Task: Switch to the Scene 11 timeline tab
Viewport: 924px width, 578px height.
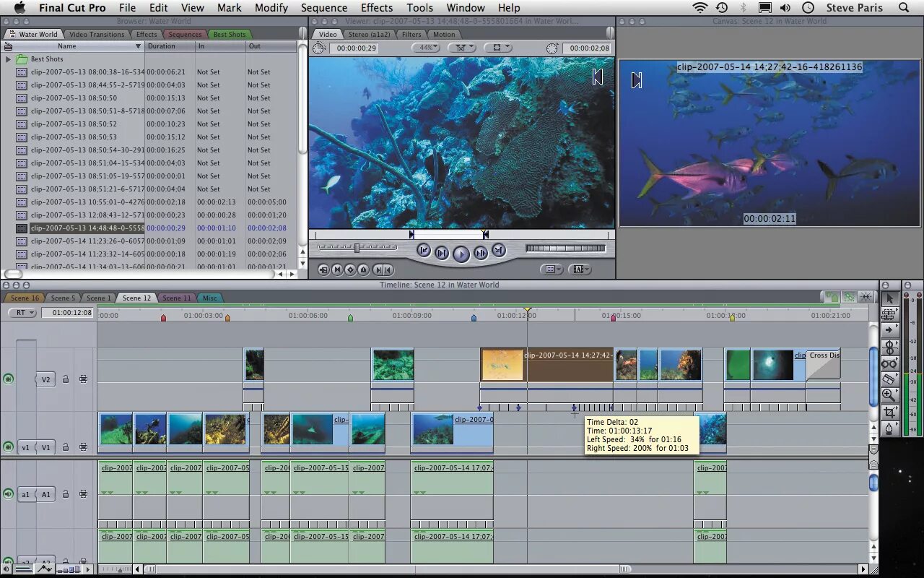Action: [x=176, y=298]
